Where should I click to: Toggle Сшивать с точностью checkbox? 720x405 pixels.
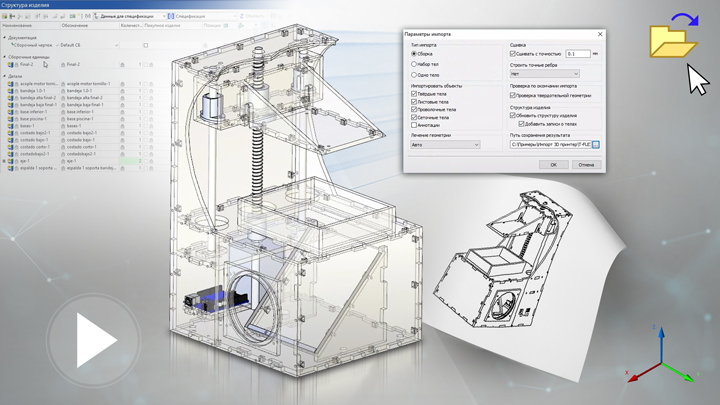tap(513, 54)
